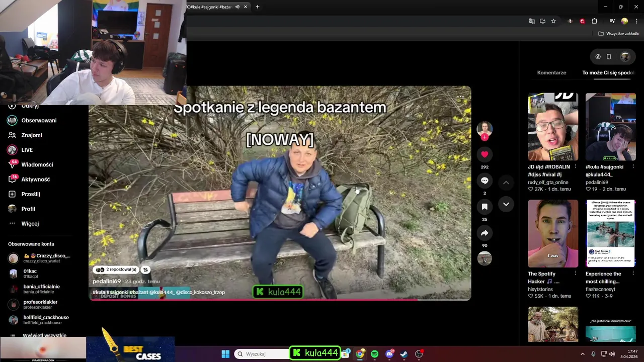Open options for the '#kula #sajgonki' card
The image size is (644, 362).
coord(633,166)
